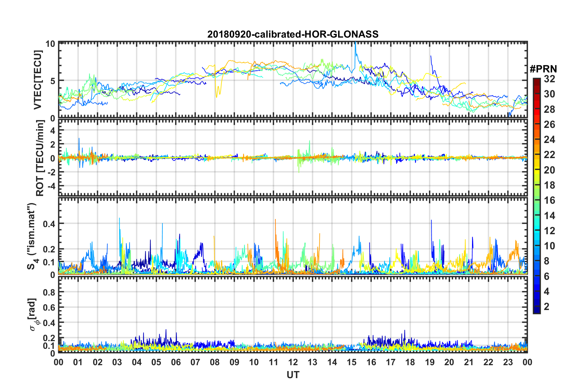The image size is (586, 392).
Task: Click the 23 hour tick on UT axis
Action: point(508,362)
